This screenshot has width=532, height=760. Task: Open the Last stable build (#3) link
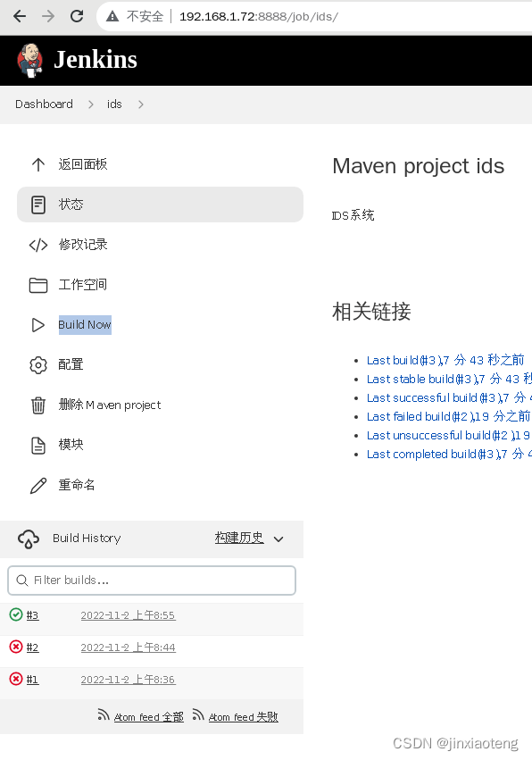[x=449, y=380]
